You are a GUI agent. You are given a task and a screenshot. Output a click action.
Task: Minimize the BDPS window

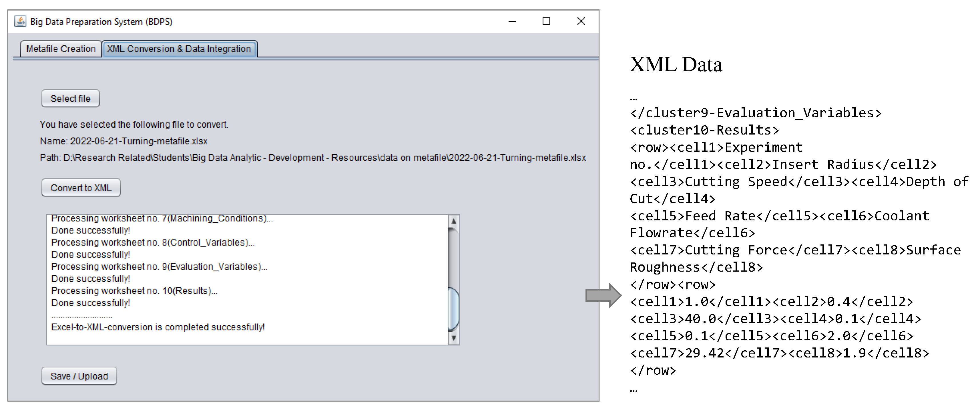coord(512,21)
